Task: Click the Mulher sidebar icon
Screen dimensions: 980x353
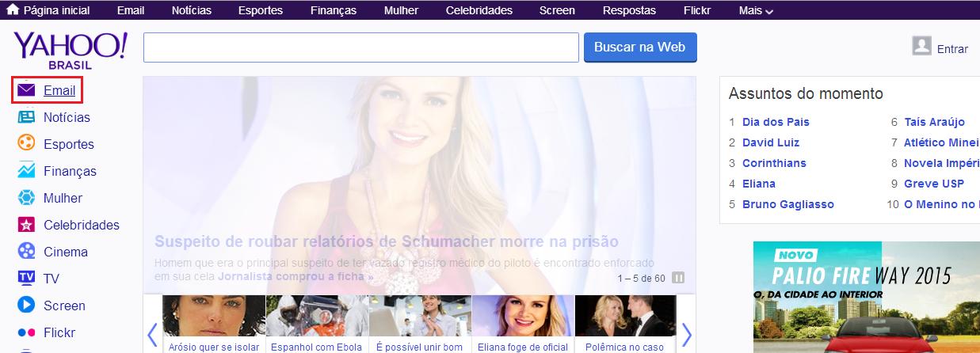Action: 26,198
